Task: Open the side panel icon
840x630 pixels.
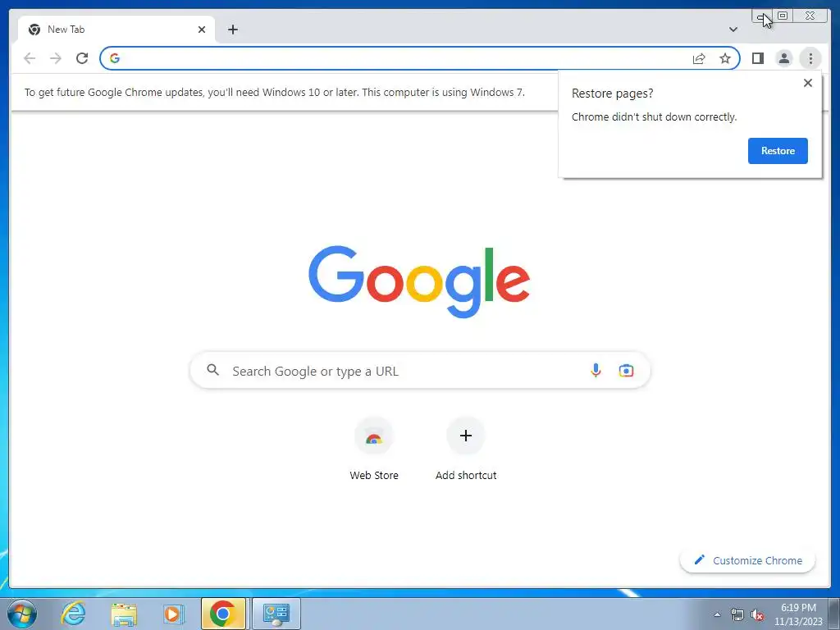Action: [757, 58]
